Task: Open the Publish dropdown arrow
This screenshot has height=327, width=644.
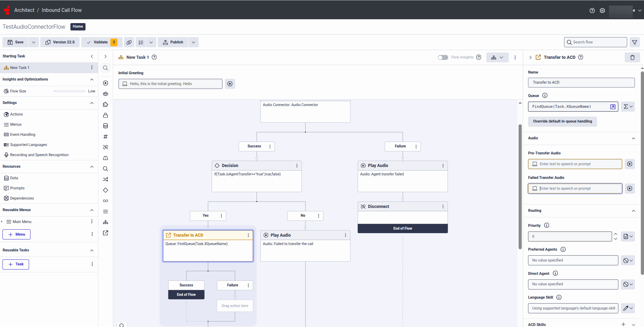Action: (x=193, y=42)
